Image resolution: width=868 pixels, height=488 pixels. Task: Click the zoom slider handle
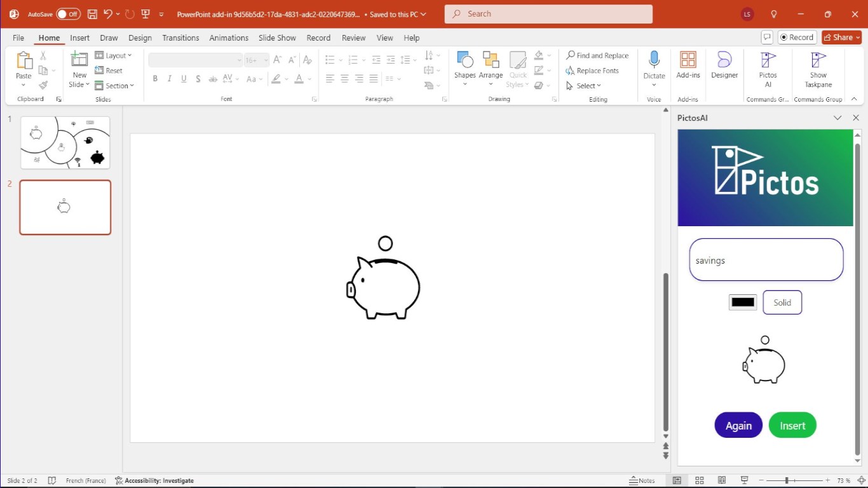coord(787,480)
